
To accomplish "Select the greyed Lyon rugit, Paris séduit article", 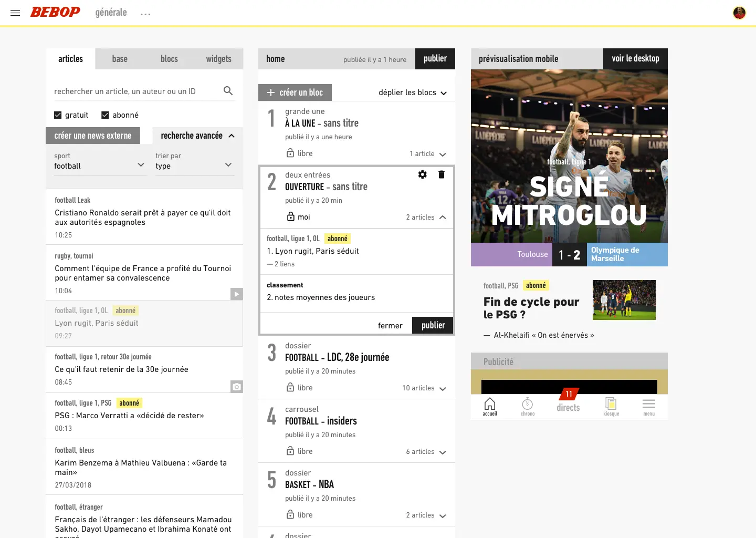I will coord(144,324).
